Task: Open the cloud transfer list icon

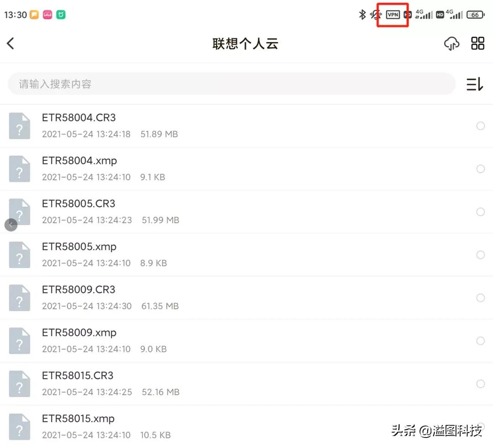Action: (451, 43)
